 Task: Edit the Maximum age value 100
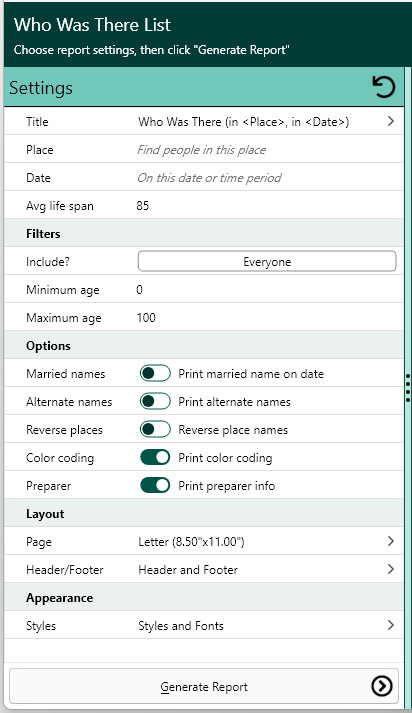[x=146, y=317]
